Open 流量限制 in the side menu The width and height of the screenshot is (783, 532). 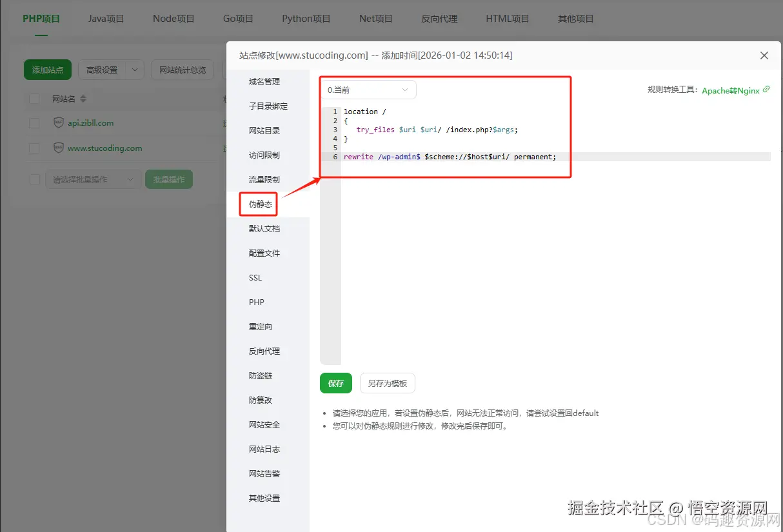pos(264,180)
